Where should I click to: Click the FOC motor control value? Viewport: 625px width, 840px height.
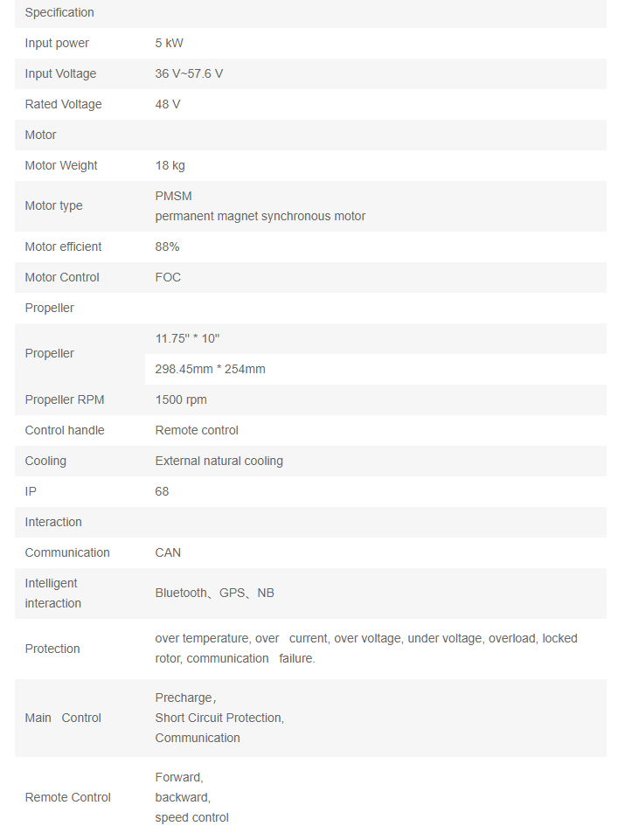(168, 278)
